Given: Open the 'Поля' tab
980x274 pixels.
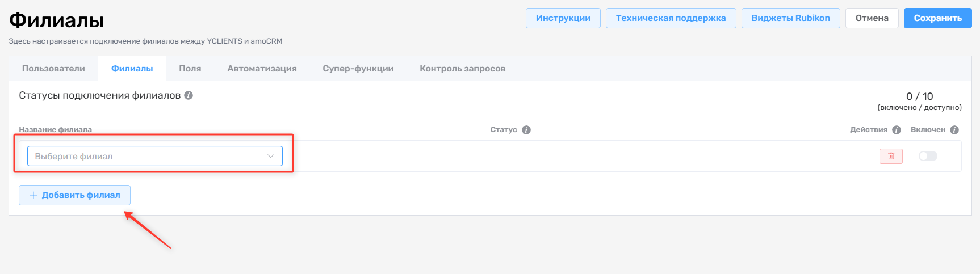Looking at the screenshot, I should point(190,69).
